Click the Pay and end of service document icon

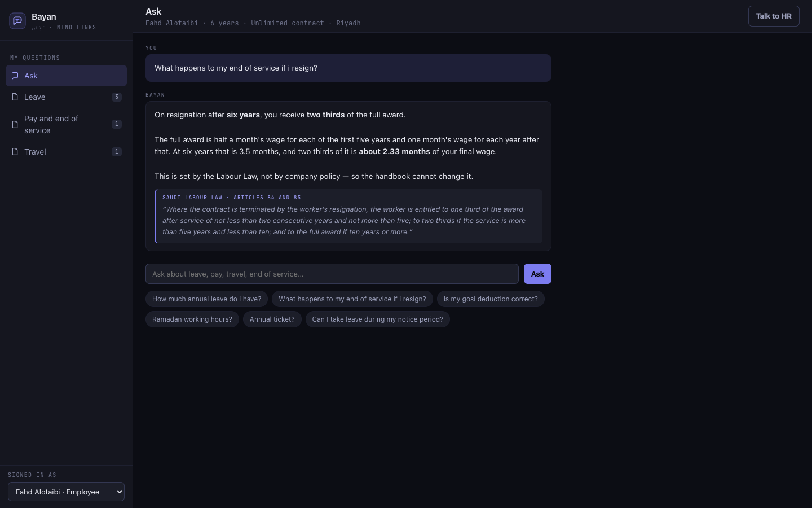(x=15, y=124)
